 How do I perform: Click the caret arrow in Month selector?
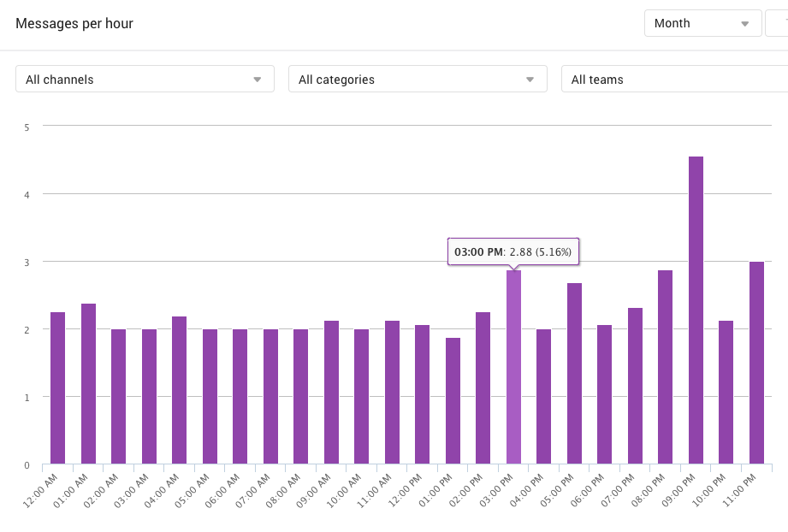click(744, 24)
